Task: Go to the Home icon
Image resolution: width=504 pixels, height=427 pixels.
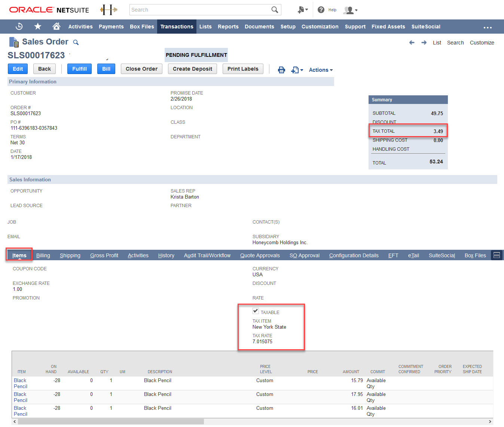Action: pyautogui.click(x=56, y=26)
